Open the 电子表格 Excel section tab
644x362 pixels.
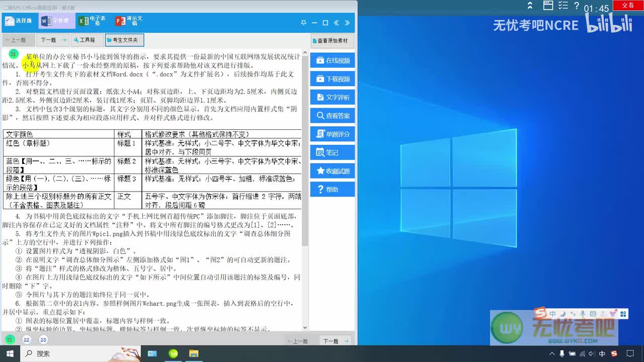click(x=93, y=21)
